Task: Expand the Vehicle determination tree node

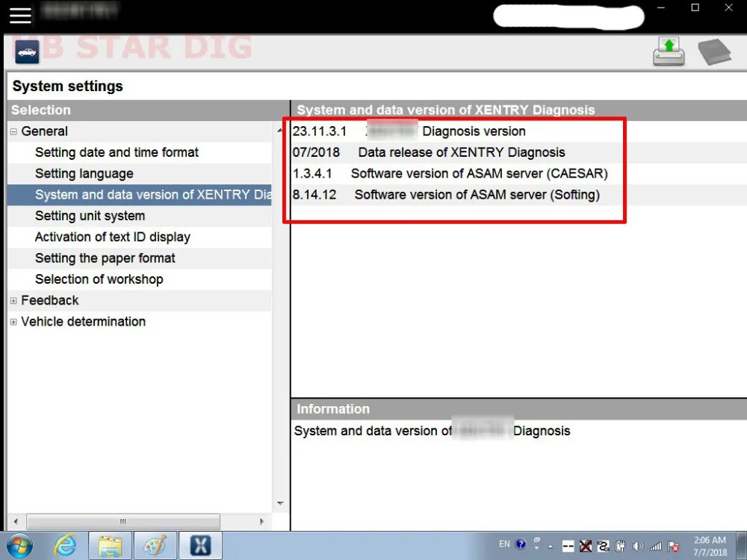Action: pyautogui.click(x=13, y=322)
